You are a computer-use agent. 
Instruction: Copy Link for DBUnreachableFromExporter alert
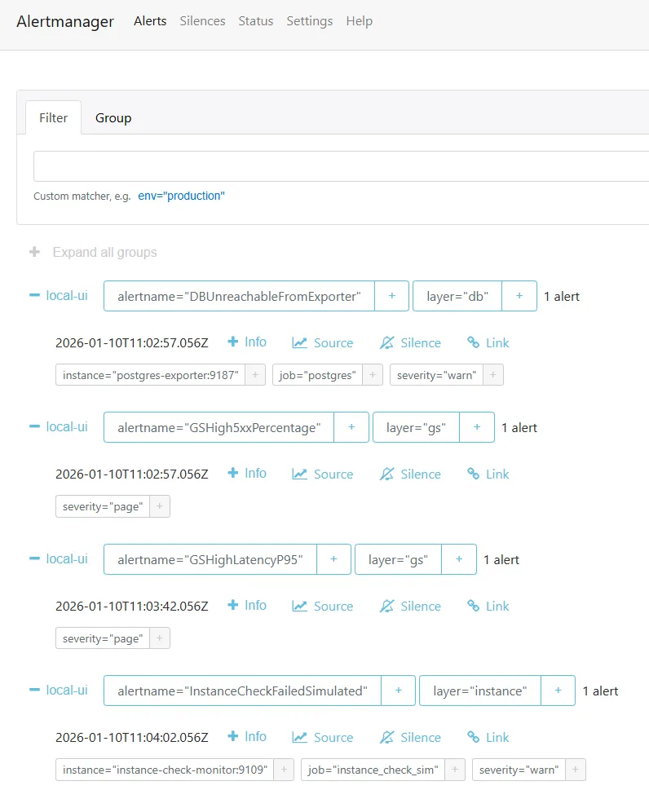tap(488, 343)
